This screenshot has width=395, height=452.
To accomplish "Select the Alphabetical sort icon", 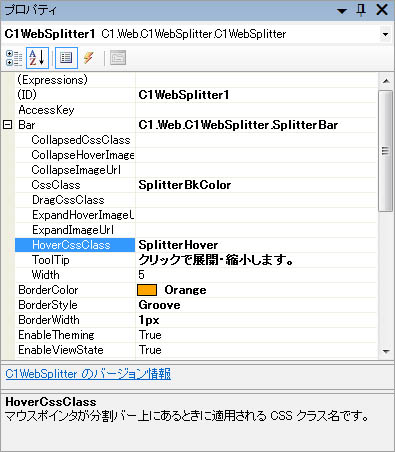I will (37, 58).
